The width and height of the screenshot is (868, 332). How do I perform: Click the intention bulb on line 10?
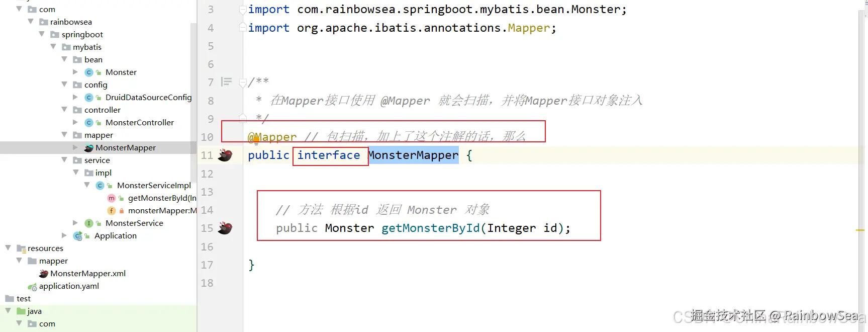[256, 140]
